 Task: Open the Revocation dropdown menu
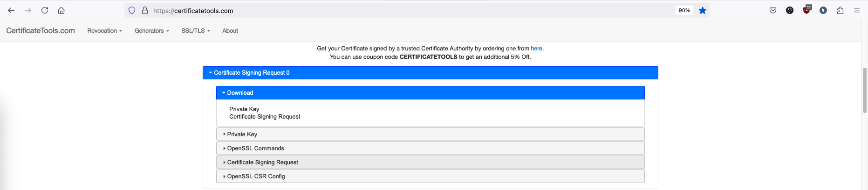pos(104,31)
